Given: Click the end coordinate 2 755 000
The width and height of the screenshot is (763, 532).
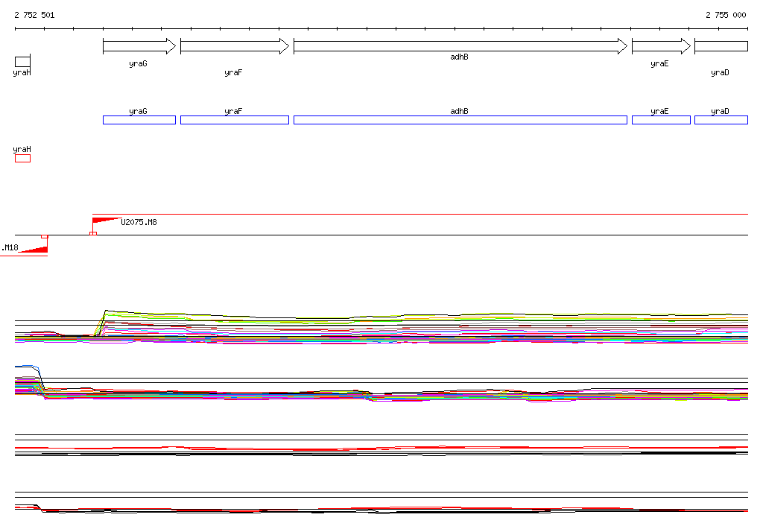Looking at the screenshot, I should tap(725, 15).
